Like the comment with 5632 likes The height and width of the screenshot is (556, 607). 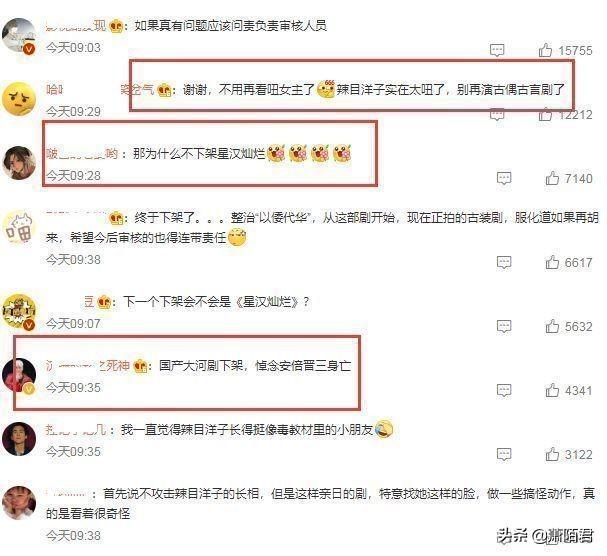click(552, 326)
